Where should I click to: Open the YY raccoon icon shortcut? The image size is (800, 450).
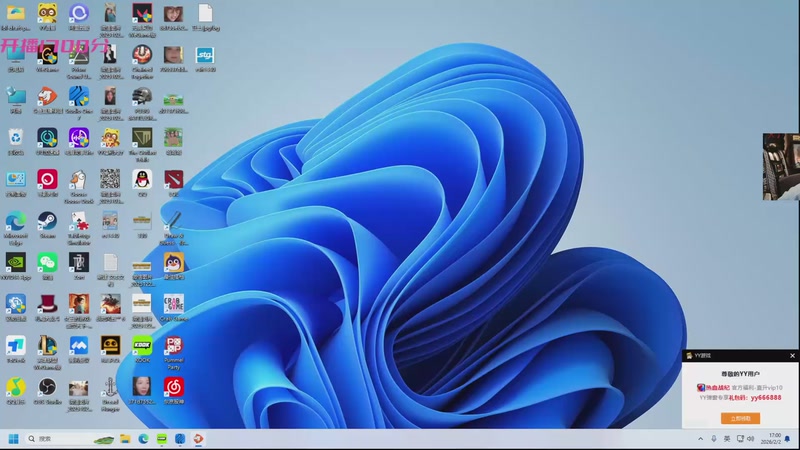[47, 13]
